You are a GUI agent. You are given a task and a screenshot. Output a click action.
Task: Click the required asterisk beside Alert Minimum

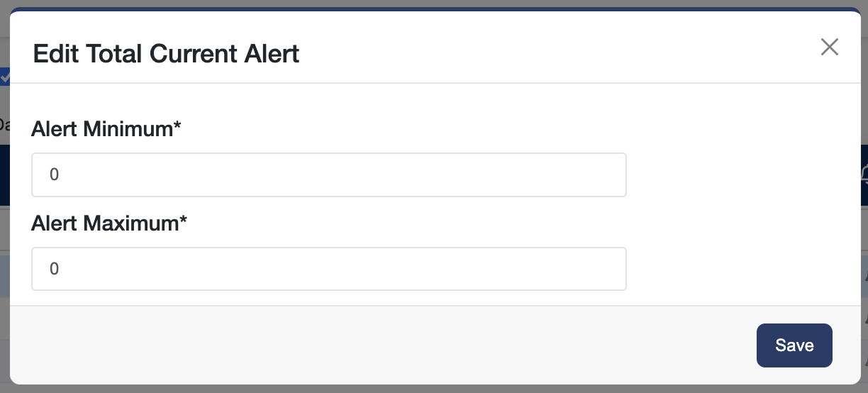(178, 128)
